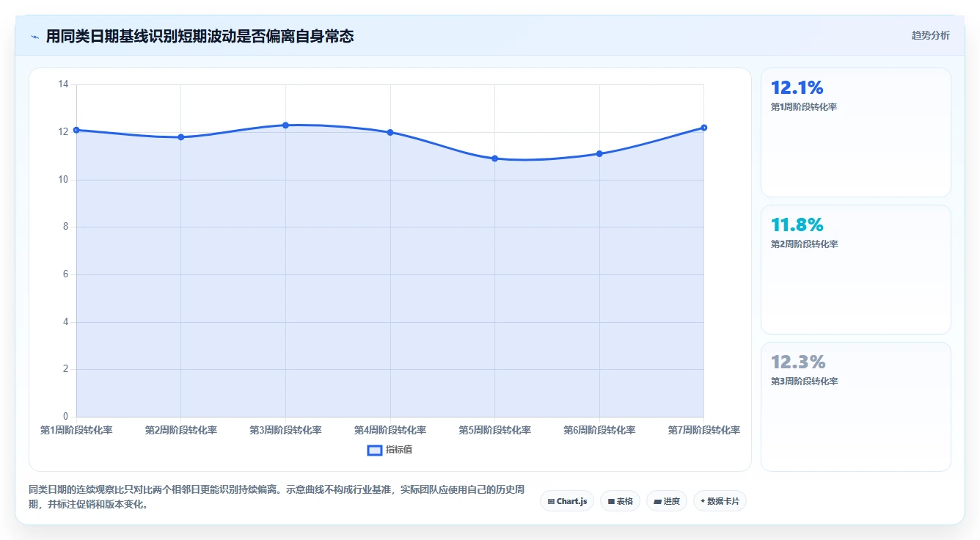The height and width of the screenshot is (540, 980).
Task: Click the 12.1% value card
Action: (856, 133)
